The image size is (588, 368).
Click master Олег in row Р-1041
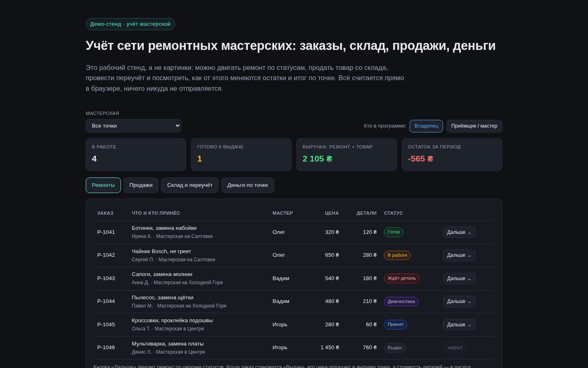[279, 232]
